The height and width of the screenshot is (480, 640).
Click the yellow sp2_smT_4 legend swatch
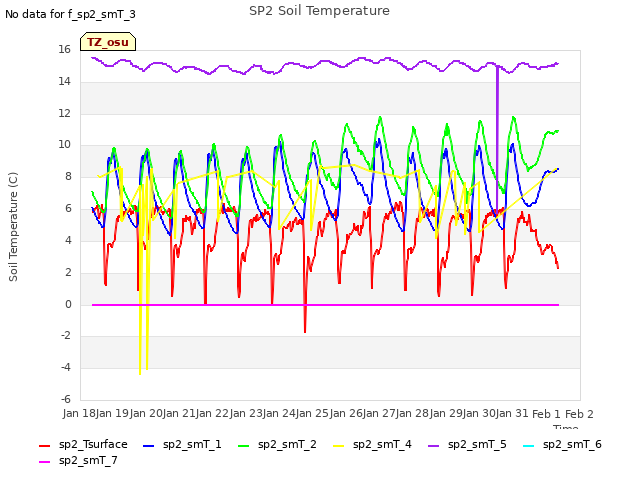pyautogui.click(x=339, y=446)
